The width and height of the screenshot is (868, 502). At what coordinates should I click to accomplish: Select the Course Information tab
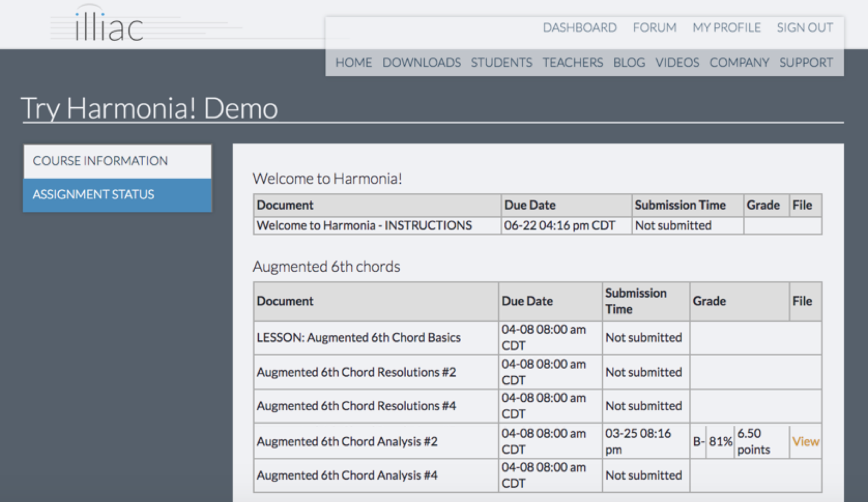(x=117, y=161)
